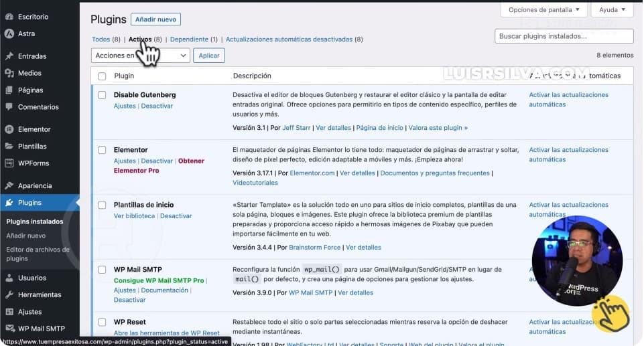Click the Medios media icon

[x=9, y=73]
